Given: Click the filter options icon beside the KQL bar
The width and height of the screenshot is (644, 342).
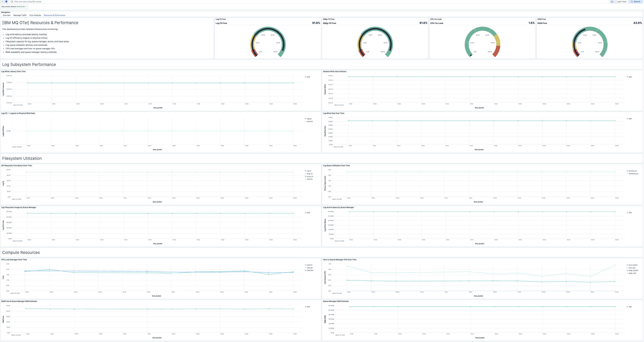Looking at the screenshot, I should tap(2, 2).
